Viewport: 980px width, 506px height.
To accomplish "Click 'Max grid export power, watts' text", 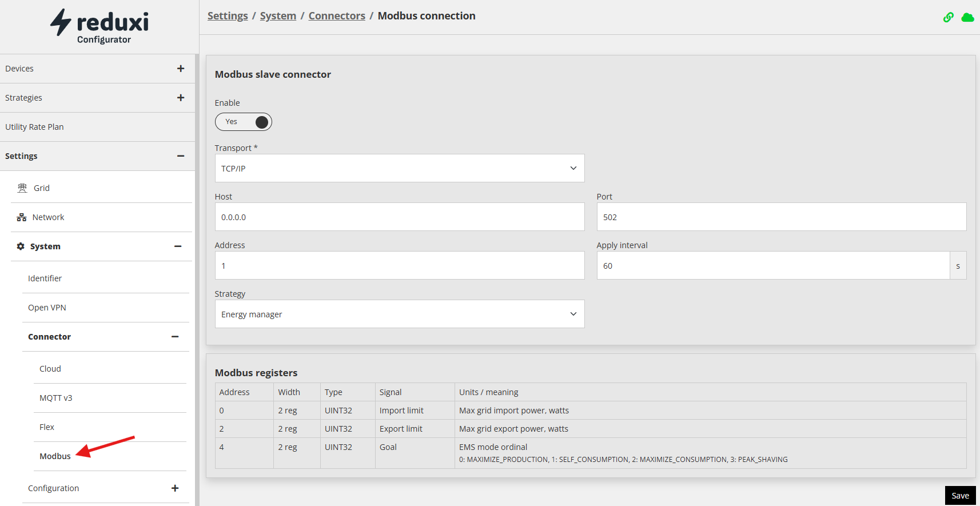I will (x=513, y=429).
